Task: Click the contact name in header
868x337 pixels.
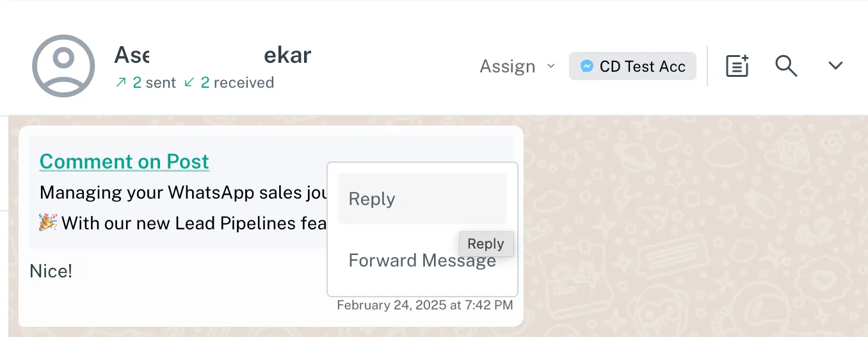Action: pyautogui.click(x=212, y=55)
